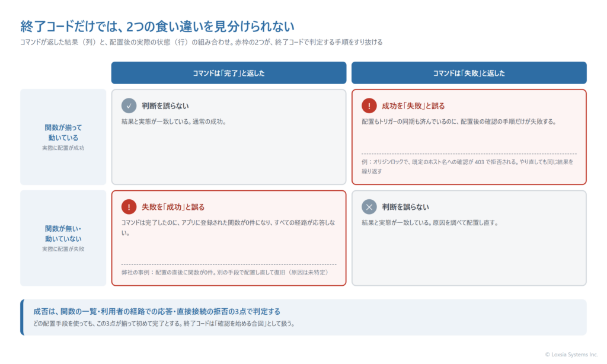This screenshot has height=364, width=607.
Task: Click the copyright text Loxsia Systems Inc.
Action: (571, 355)
